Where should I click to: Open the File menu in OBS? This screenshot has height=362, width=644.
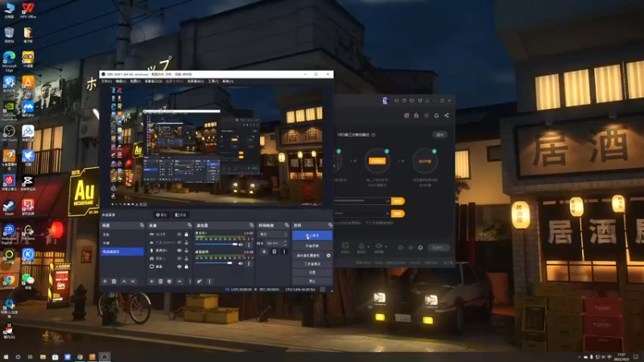tap(106, 81)
